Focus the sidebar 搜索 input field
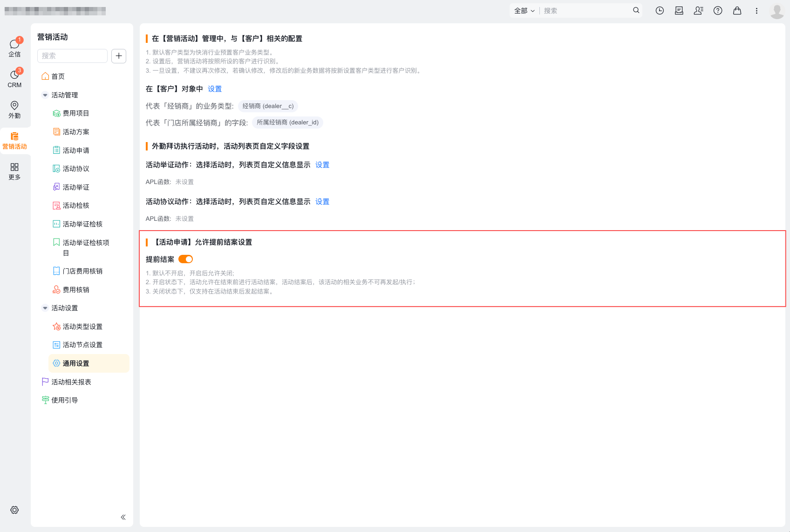The height and width of the screenshot is (532, 790). (x=72, y=56)
